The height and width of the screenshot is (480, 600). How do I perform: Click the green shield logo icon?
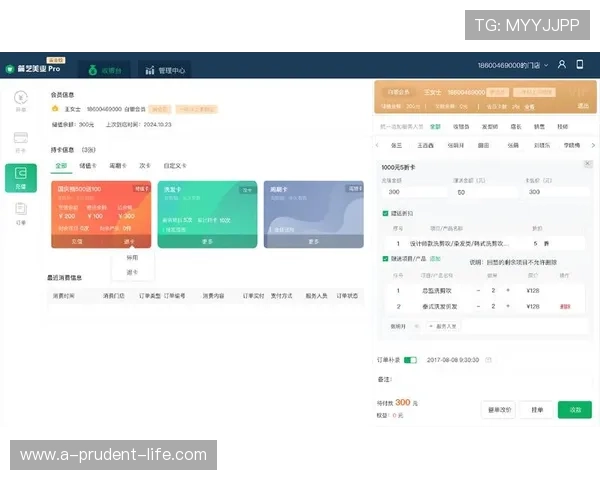point(10,69)
